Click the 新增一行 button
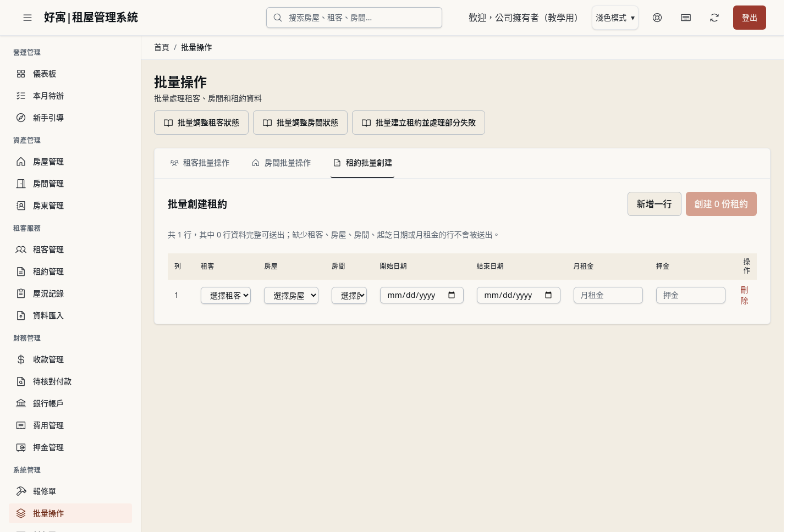This screenshot has width=792, height=532. coord(654,204)
